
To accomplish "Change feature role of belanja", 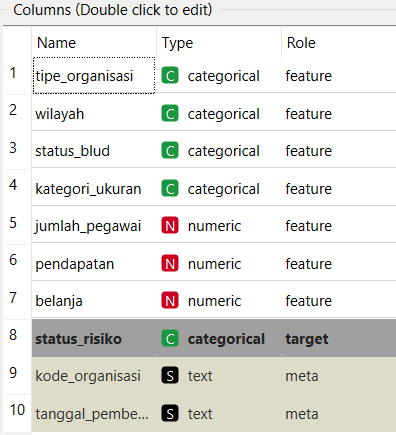I will pyautogui.click(x=339, y=300).
